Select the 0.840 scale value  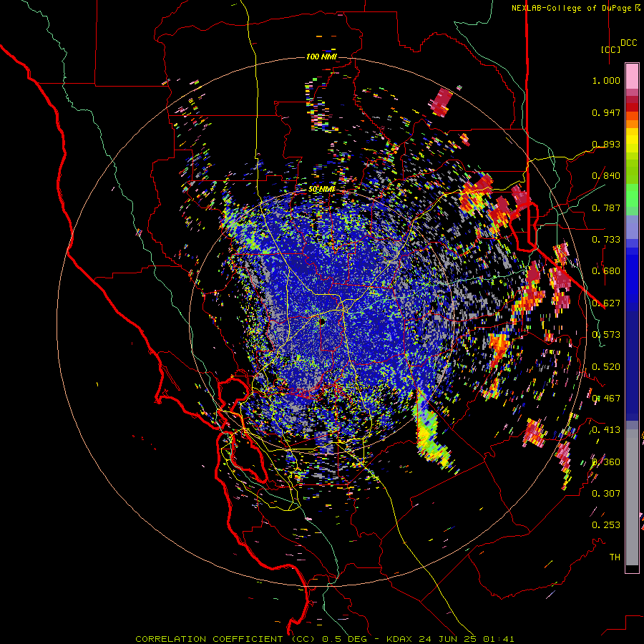(x=606, y=176)
